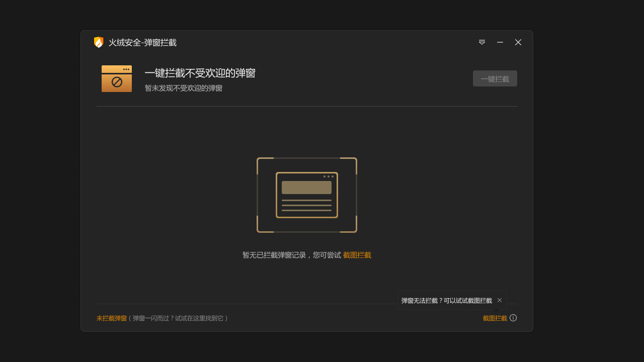Click the info circle icon beside 截图拦截
This screenshot has width=644, height=362.
[x=513, y=318]
